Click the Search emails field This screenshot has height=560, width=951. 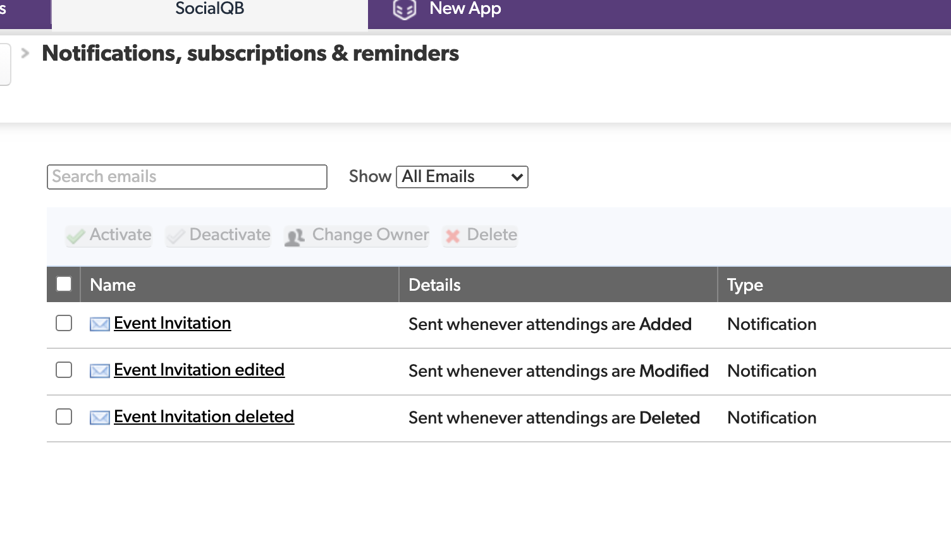[187, 177]
